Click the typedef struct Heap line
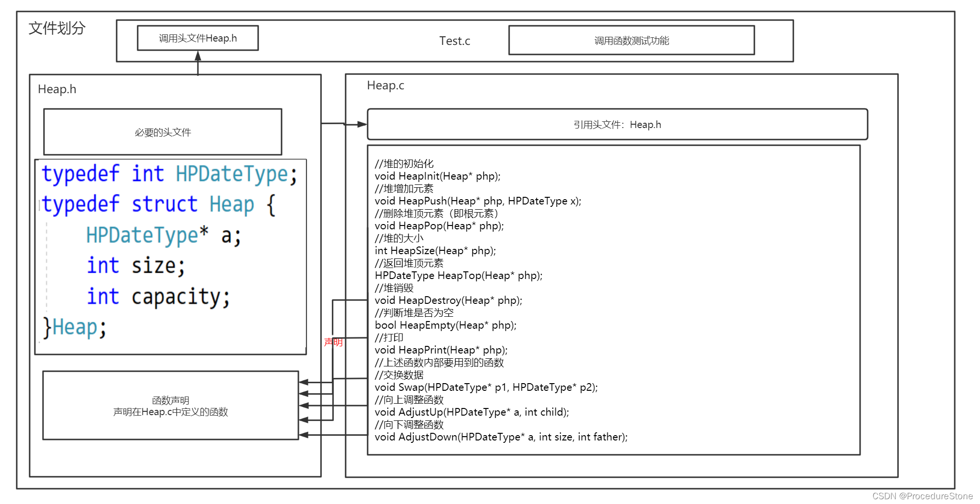The width and height of the screenshot is (980, 504). pos(159,204)
